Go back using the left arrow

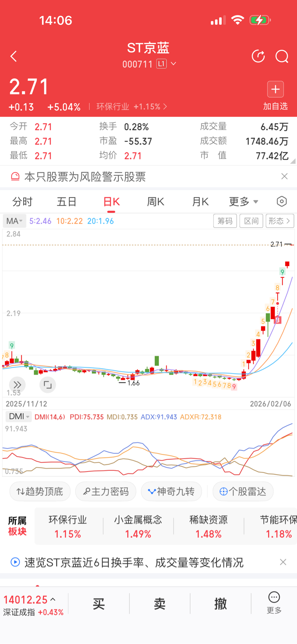[x=14, y=56]
